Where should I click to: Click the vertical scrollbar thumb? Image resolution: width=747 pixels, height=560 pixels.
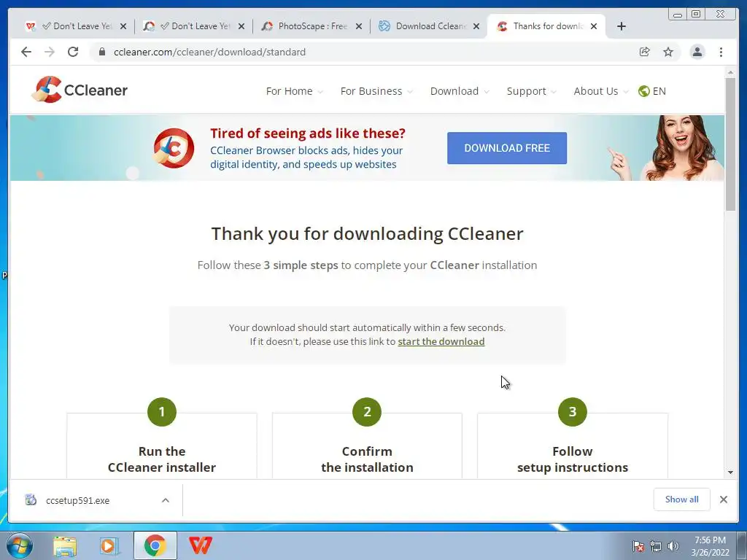click(x=730, y=144)
